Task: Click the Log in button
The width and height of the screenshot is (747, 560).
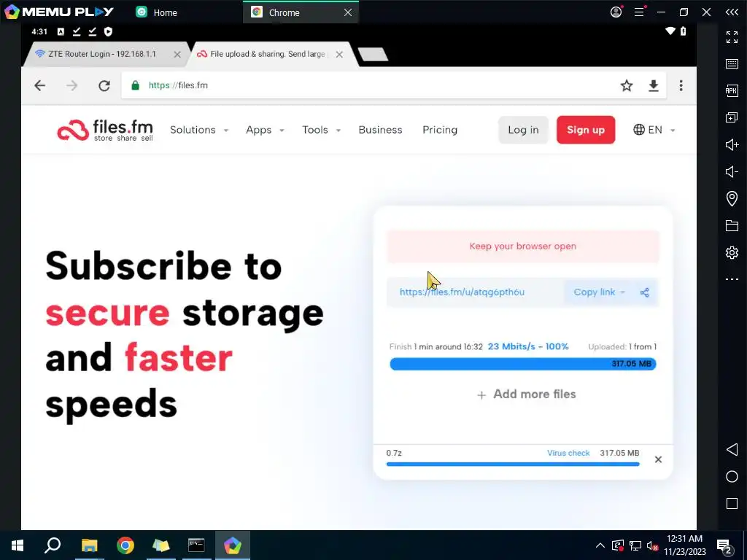Action: point(523,130)
